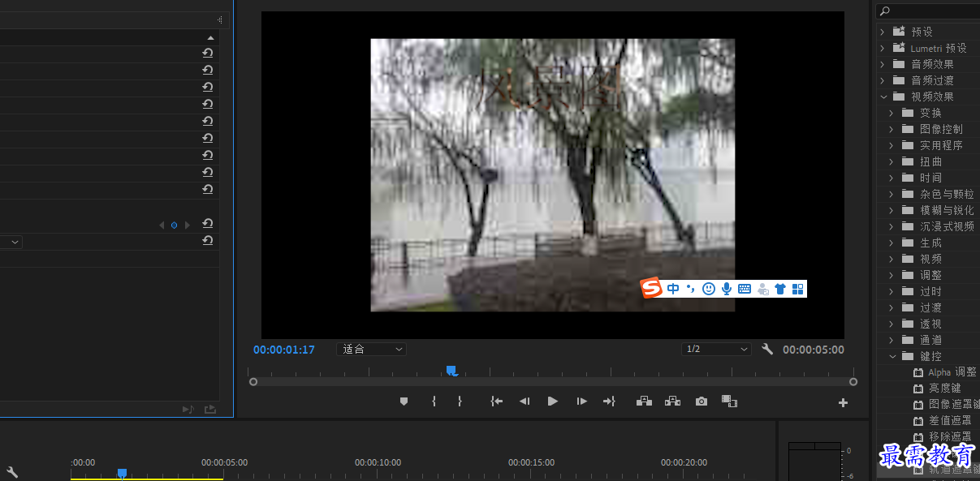The height and width of the screenshot is (481, 980).
Task: Open the 1/2 playback resolution dropdown
Action: [716, 349]
